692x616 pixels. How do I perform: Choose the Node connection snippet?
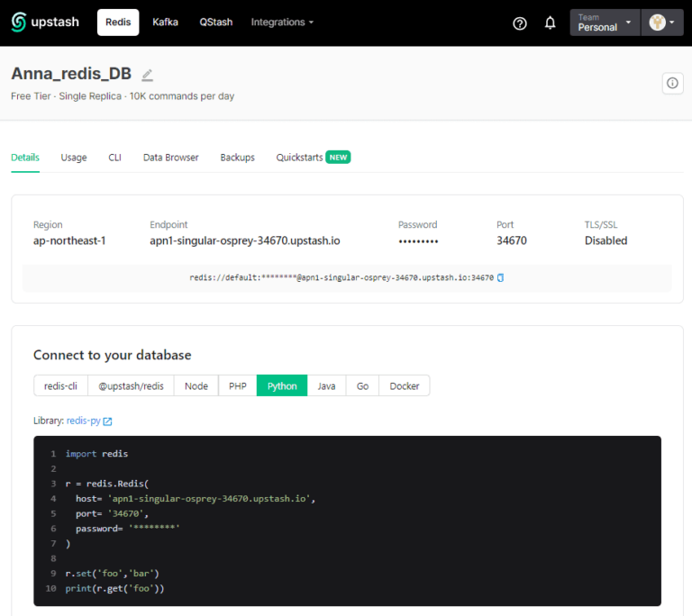[196, 386]
